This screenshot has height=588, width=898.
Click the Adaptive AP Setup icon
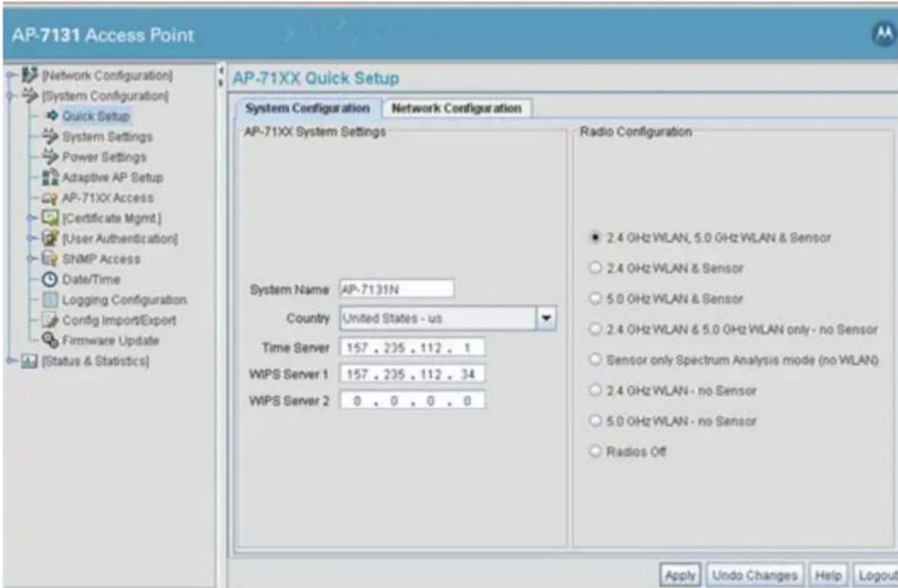point(52,176)
